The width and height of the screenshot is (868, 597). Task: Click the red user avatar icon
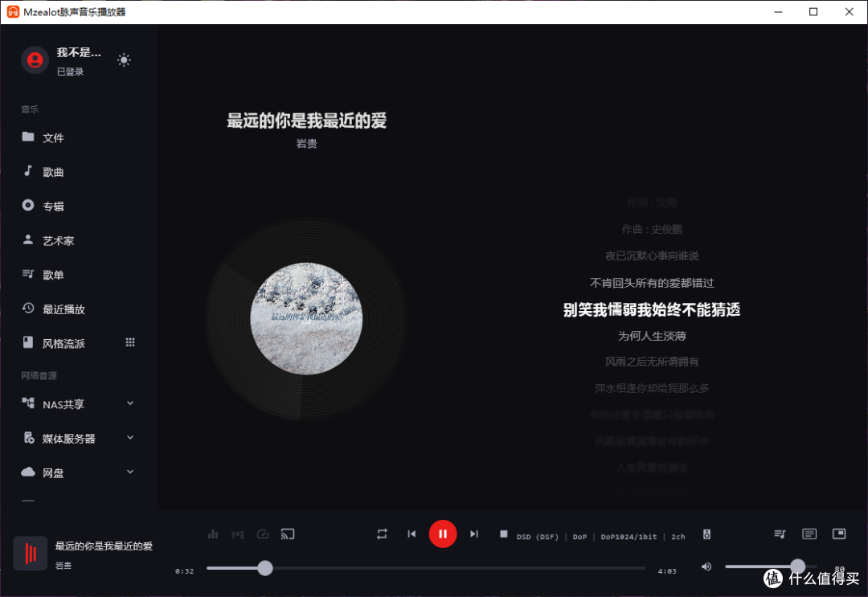tap(35, 59)
